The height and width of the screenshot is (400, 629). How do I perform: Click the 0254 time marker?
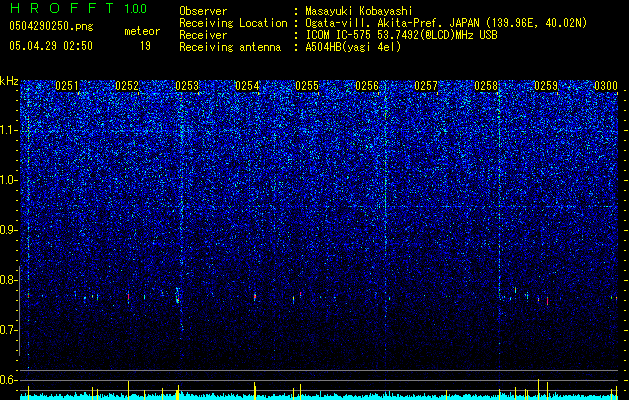point(247,86)
